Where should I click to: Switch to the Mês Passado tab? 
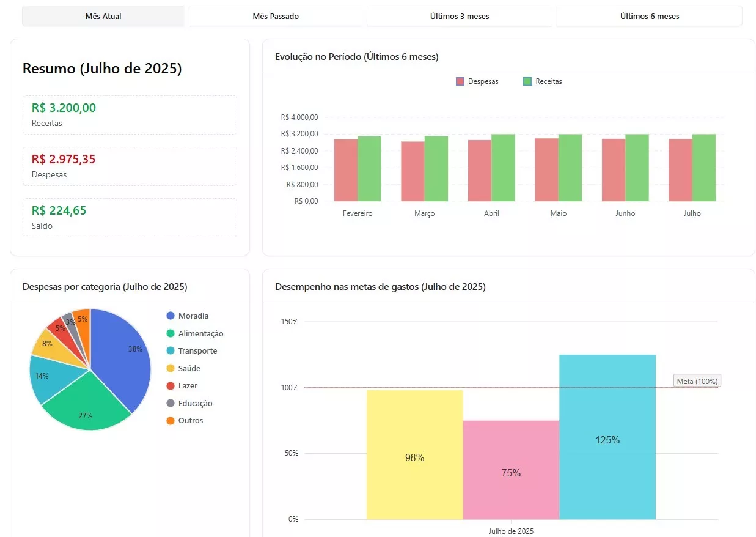(276, 16)
